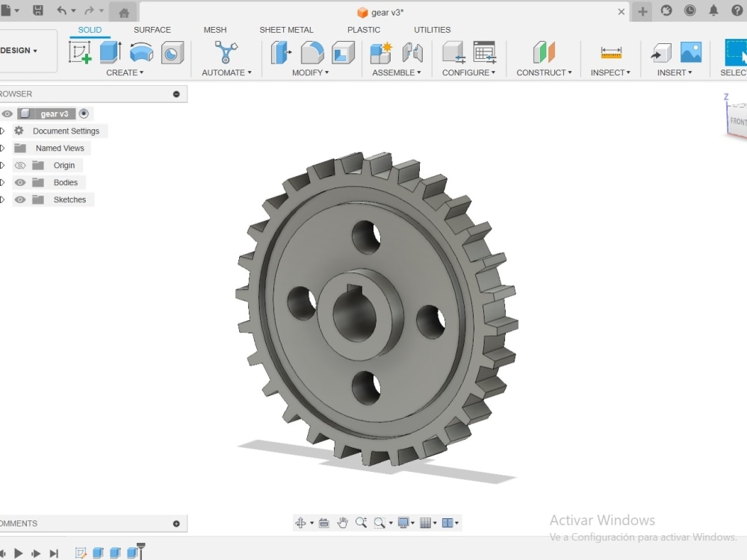Select the Orbit tool in navigation bar
Screen dimensions: 747x560
pos(302,523)
